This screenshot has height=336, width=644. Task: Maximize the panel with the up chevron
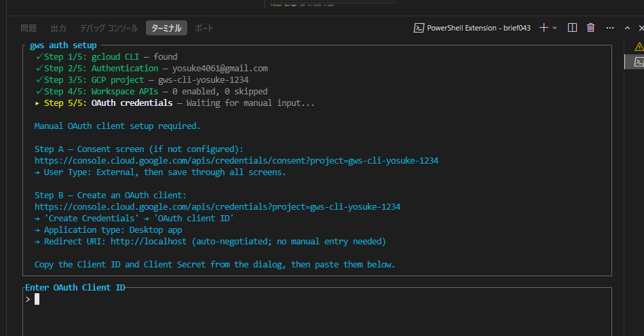626,28
